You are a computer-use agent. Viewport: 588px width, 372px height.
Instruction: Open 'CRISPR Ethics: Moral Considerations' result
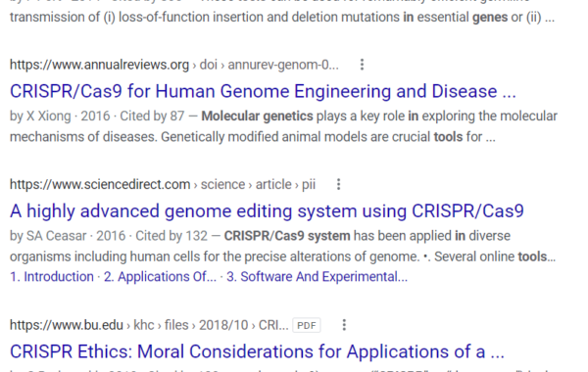click(x=257, y=351)
